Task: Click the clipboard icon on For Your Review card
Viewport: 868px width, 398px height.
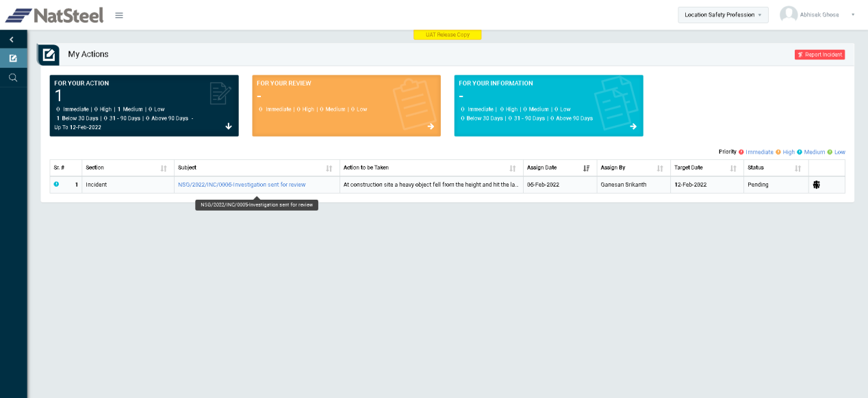Action: click(415, 104)
